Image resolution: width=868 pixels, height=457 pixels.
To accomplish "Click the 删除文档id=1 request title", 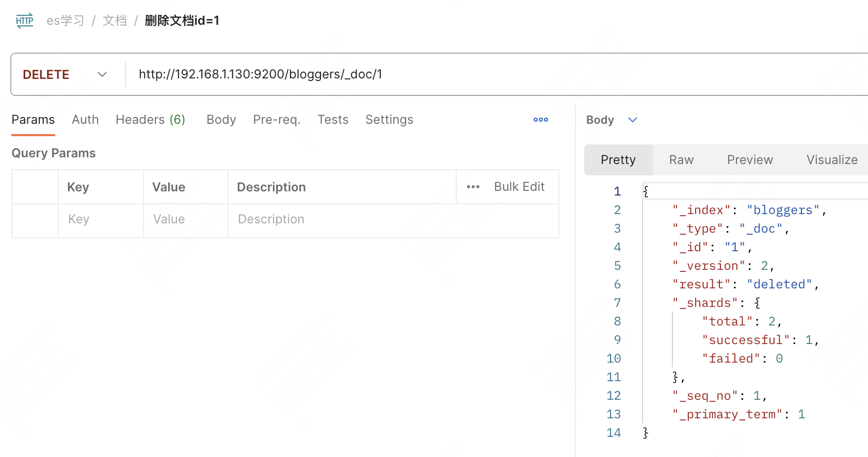I will tap(182, 21).
